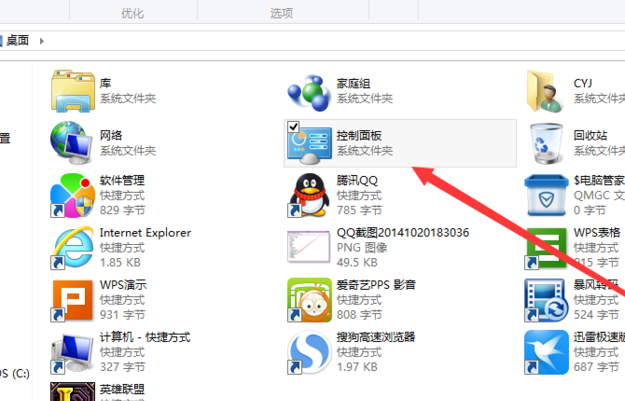625x401 pixels.
Task: Click the Internet Explorer name text
Action: [145, 232]
